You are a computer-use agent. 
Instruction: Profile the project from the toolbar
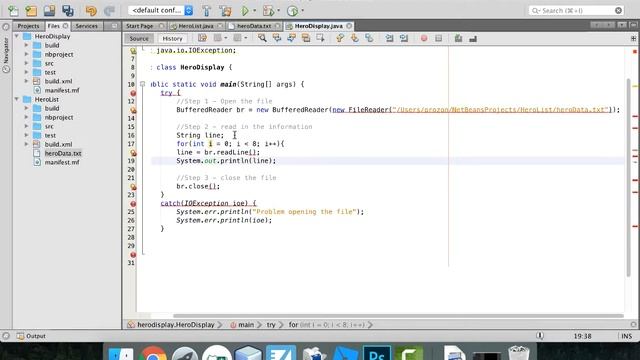pos(292,11)
